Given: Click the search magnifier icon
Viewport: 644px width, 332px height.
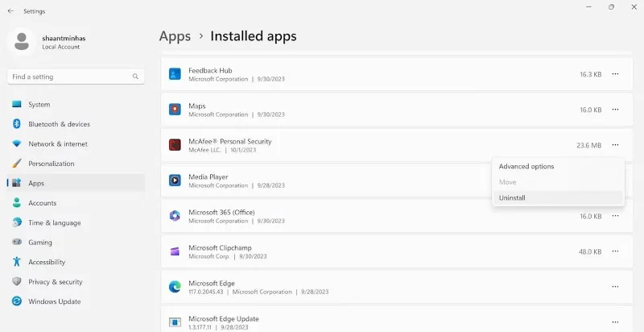Looking at the screenshot, I should (x=135, y=77).
